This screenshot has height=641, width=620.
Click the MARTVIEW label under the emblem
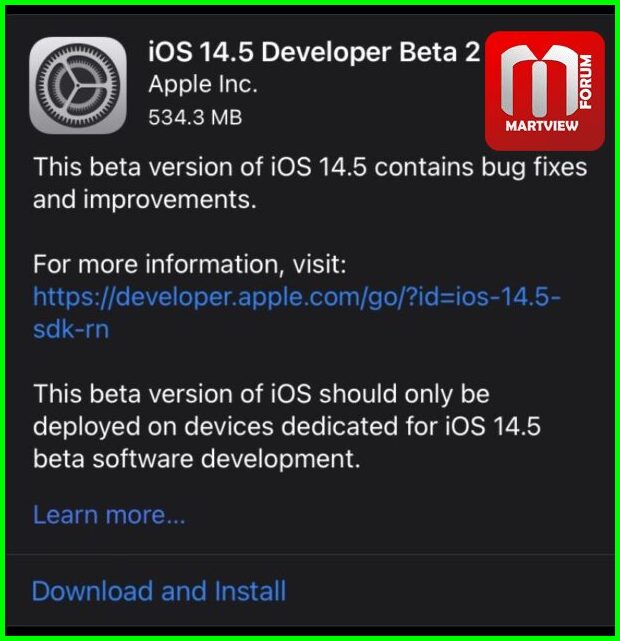coord(542,126)
